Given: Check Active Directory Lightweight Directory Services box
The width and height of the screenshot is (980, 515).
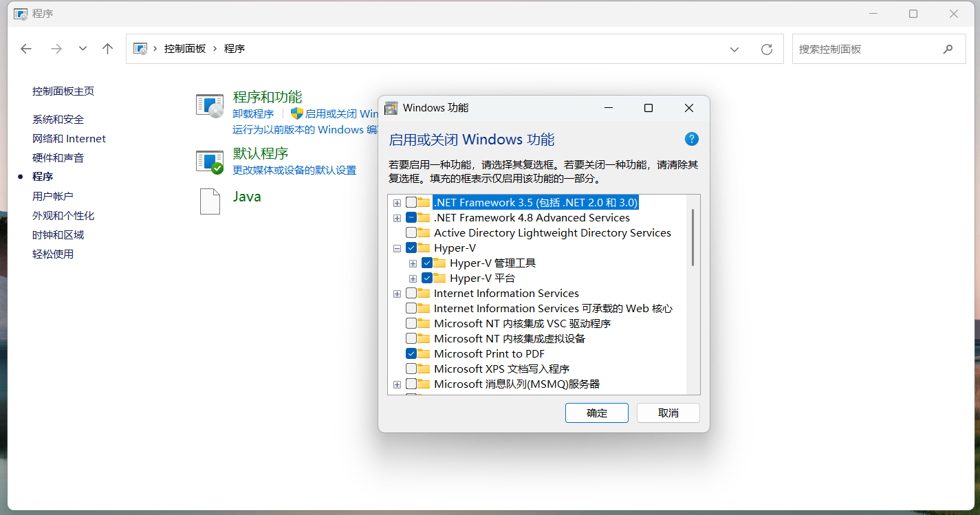Looking at the screenshot, I should coord(411,232).
